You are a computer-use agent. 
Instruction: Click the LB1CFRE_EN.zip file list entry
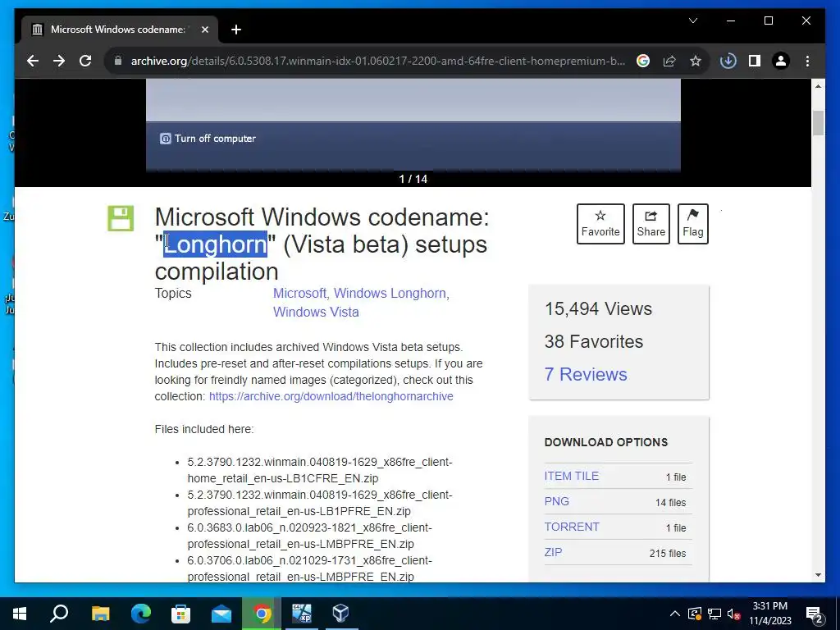click(x=320, y=470)
